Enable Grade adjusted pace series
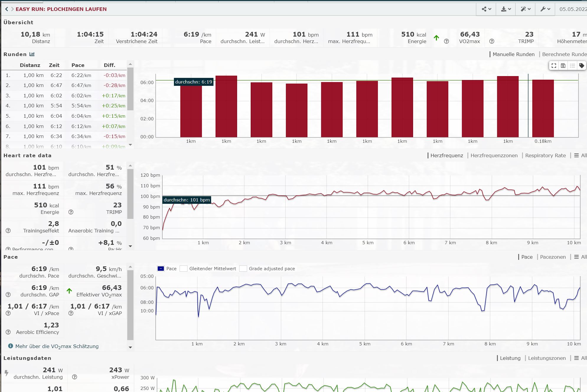Image resolution: width=587 pixels, height=392 pixels. [x=243, y=269]
